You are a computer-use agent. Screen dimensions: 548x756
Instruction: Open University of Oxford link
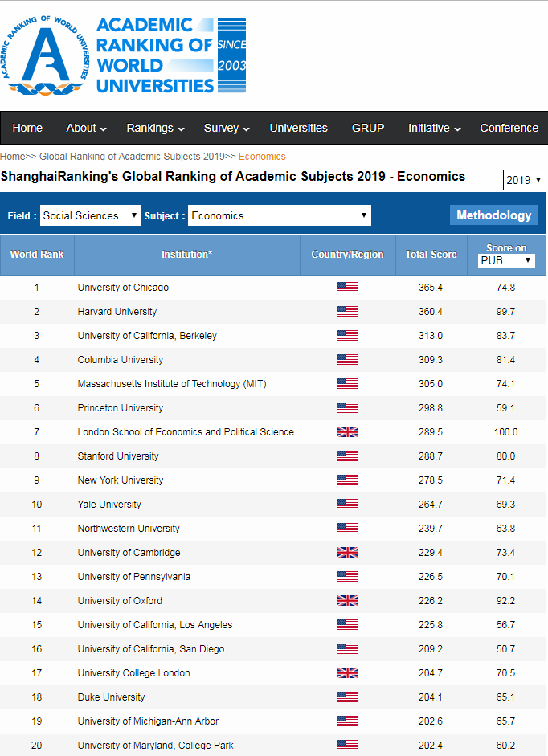click(x=120, y=601)
